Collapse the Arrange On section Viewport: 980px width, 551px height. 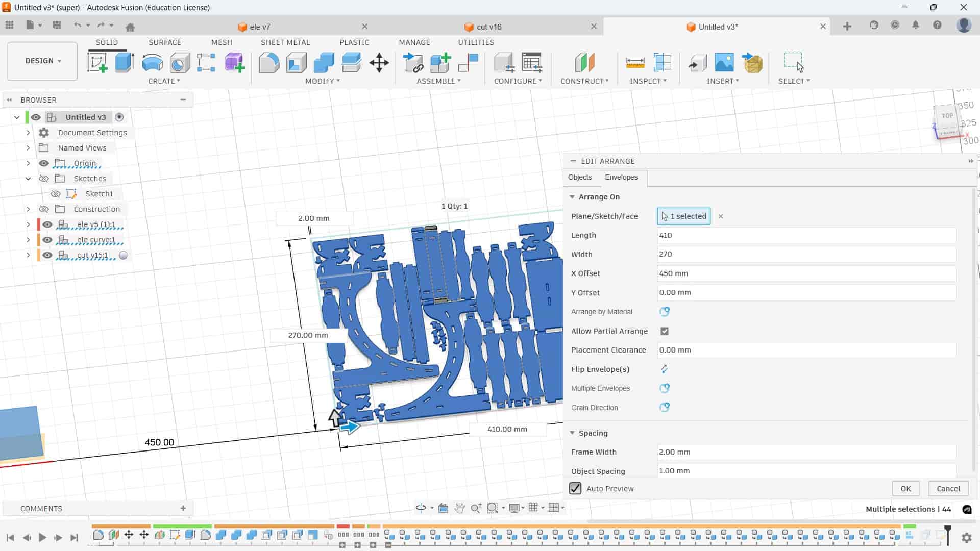[x=572, y=197]
